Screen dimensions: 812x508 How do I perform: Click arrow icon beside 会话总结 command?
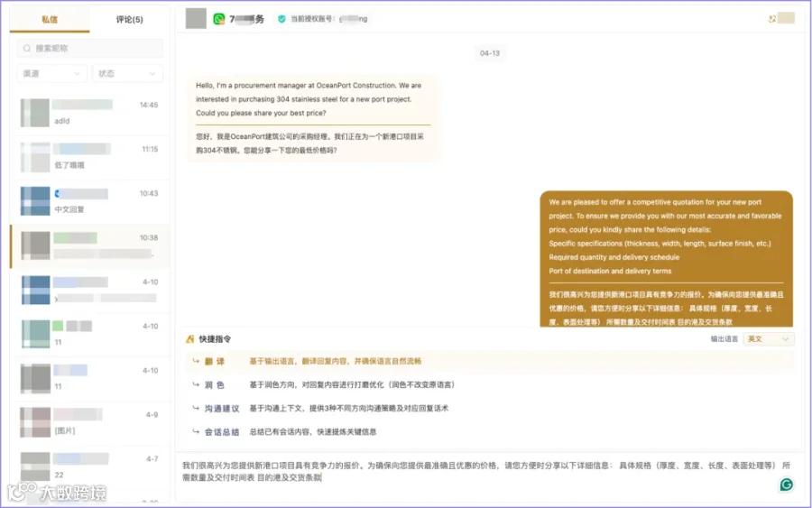(196, 431)
